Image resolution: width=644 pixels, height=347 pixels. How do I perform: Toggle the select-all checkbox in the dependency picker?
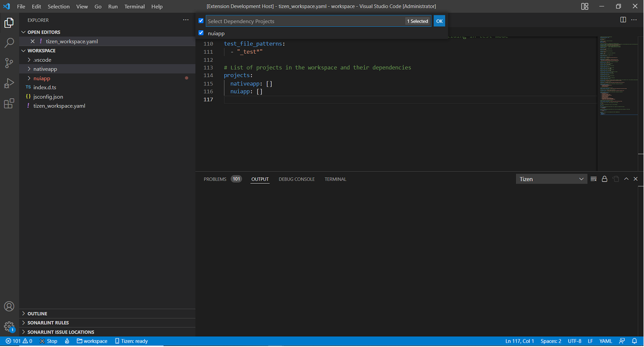click(201, 21)
